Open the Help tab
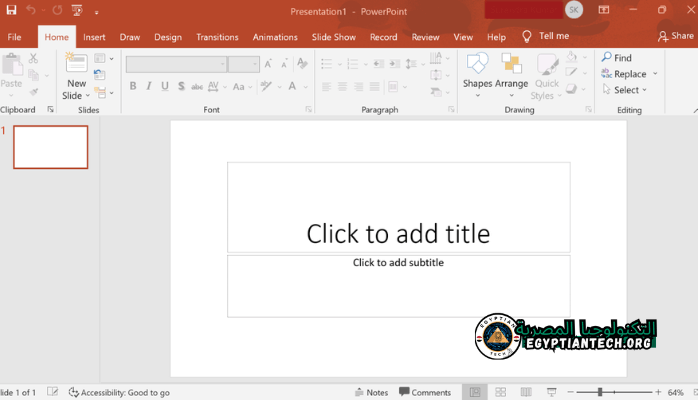698x400 pixels. point(496,37)
